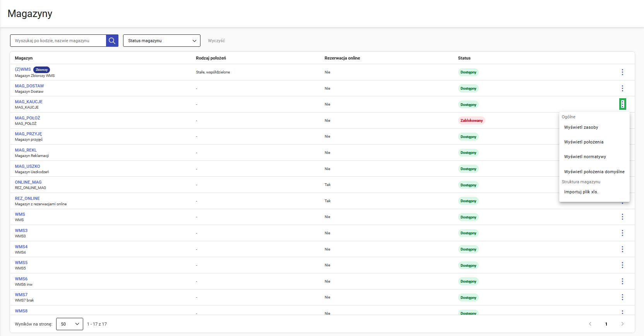The image size is (644, 336).
Task: Close the highlighted MAG_KAUCJE actions menu
Action: [x=622, y=104]
